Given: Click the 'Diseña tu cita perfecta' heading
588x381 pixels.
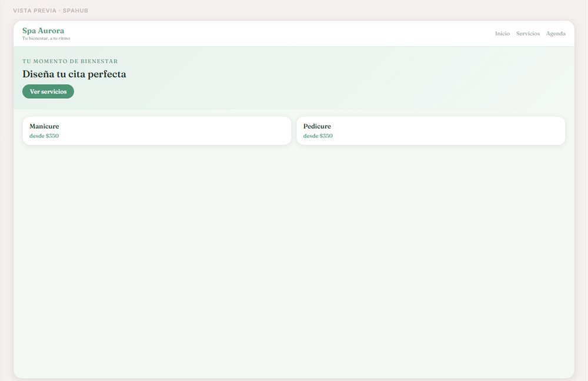Looking at the screenshot, I should pyautogui.click(x=74, y=74).
